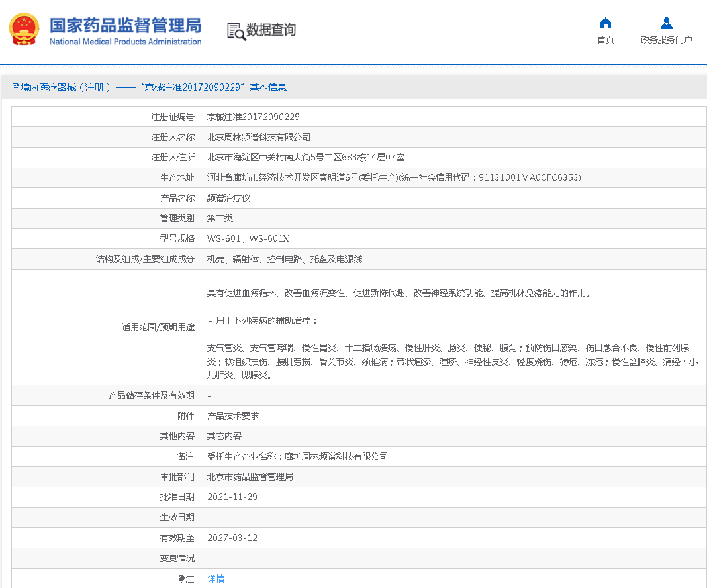Click the home house icon

pyautogui.click(x=605, y=24)
